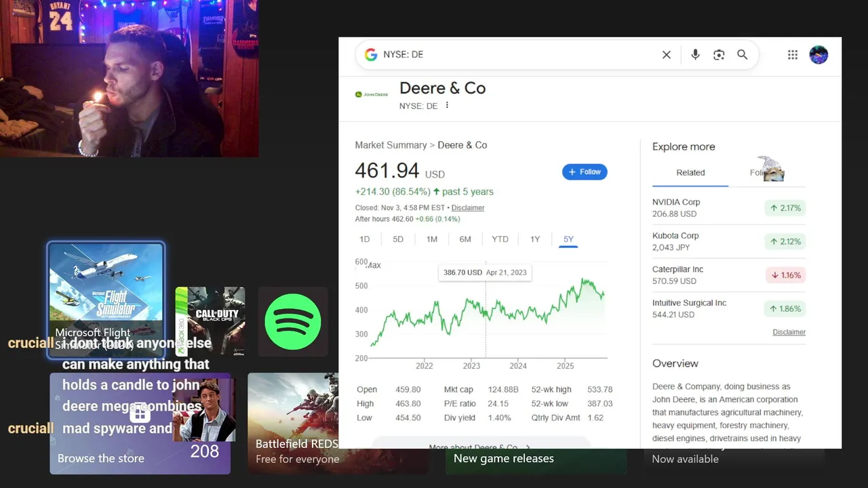Click the Div yield 1.40% value
Viewport: 868px width, 488px height.
point(499,418)
